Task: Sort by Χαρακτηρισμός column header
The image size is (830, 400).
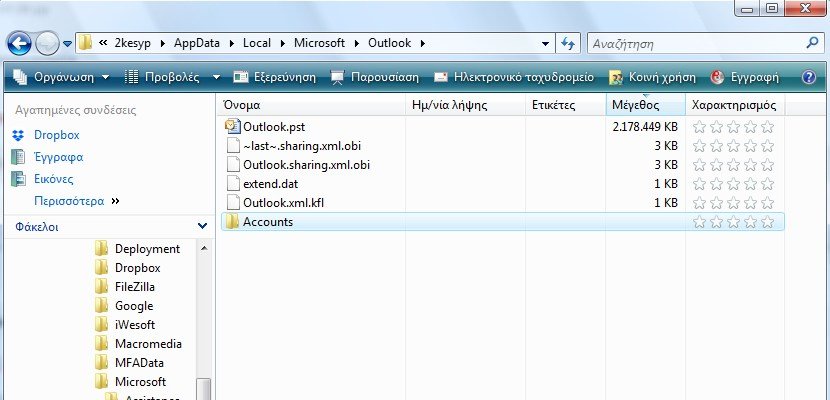Action: 735,105
